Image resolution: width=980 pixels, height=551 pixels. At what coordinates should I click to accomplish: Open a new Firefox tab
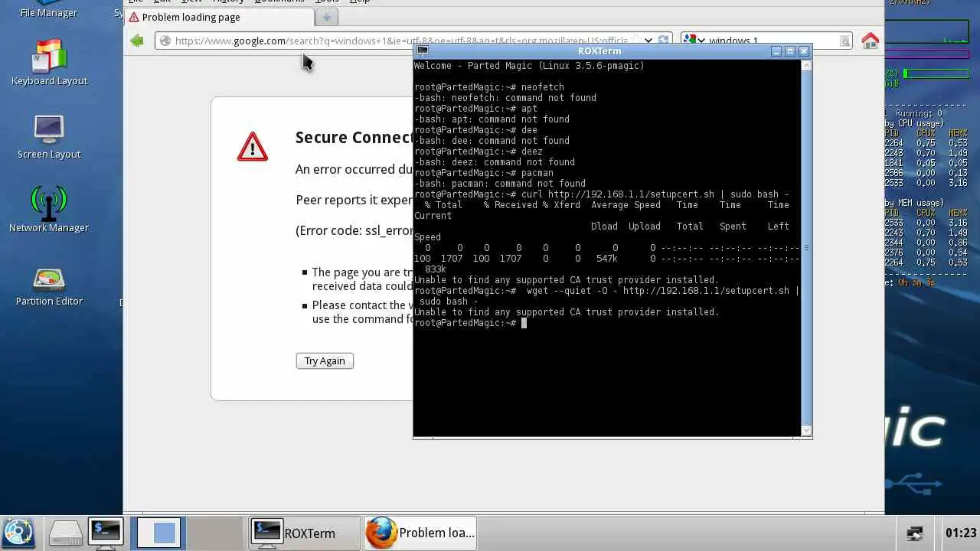tap(326, 17)
